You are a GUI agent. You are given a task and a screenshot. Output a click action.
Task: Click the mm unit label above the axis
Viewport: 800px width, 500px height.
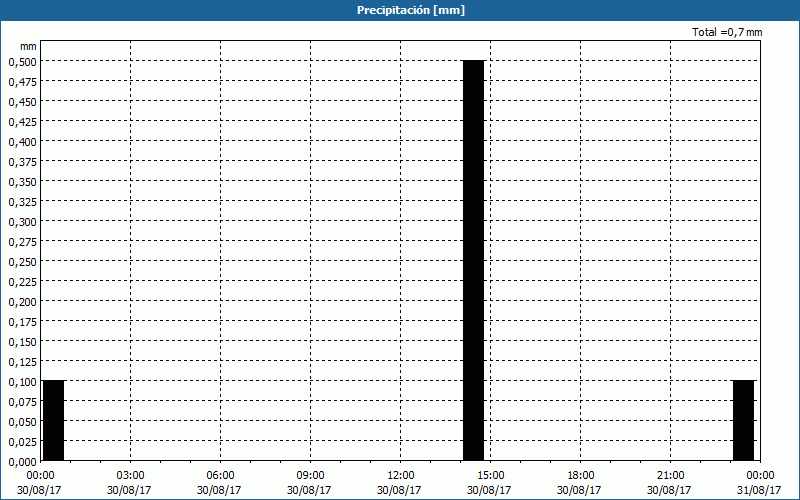[28, 46]
